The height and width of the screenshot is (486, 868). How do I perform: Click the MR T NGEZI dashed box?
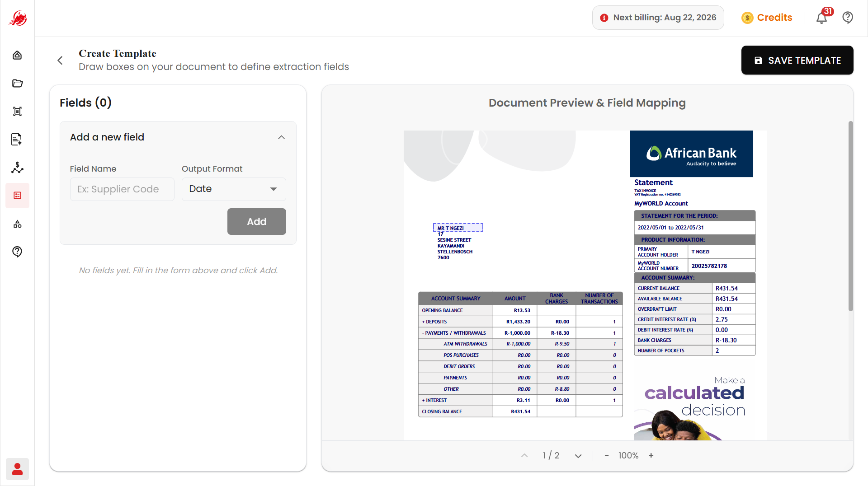point(458,228)
